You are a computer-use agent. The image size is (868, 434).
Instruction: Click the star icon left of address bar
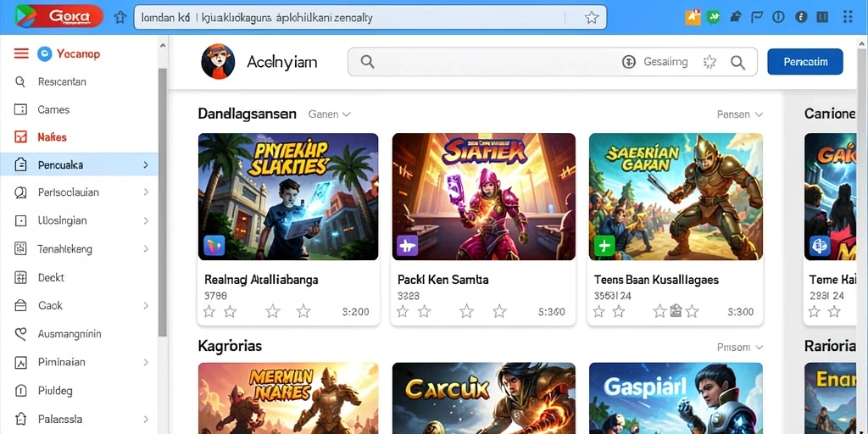tap(120, 17)
